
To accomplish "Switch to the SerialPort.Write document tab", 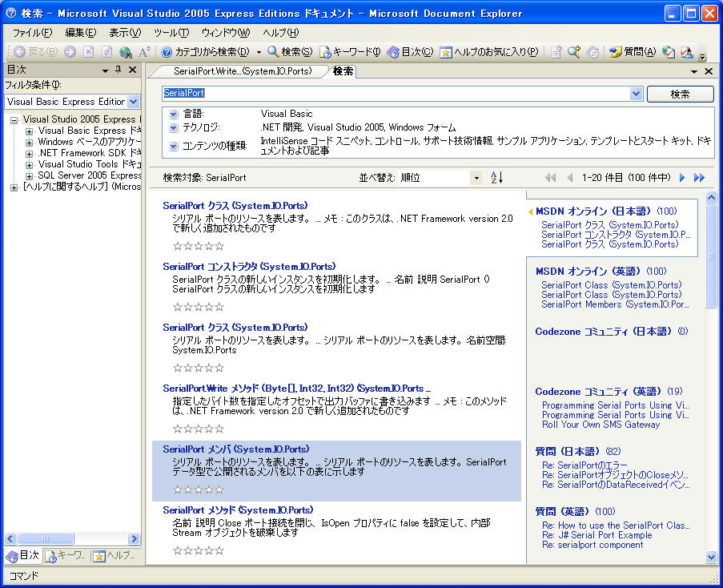I will (x=243, y=71).
